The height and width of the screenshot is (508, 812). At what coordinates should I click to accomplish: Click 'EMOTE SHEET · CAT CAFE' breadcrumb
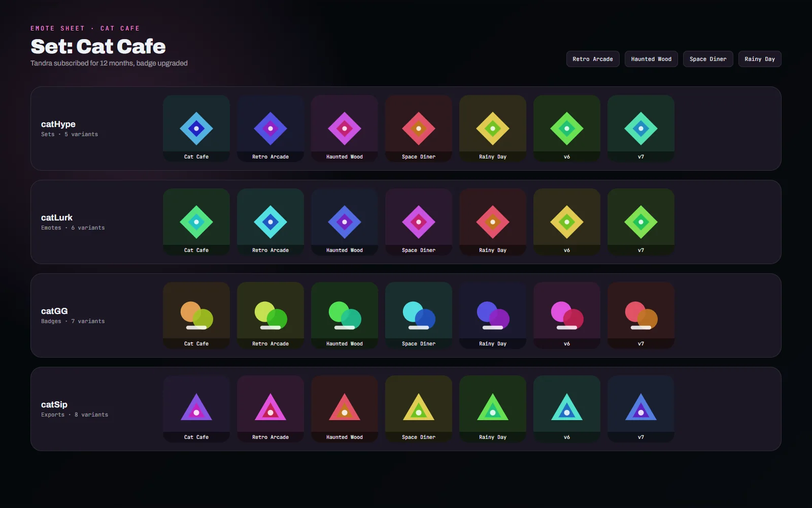pyautogui.click(x=85, y=28)
